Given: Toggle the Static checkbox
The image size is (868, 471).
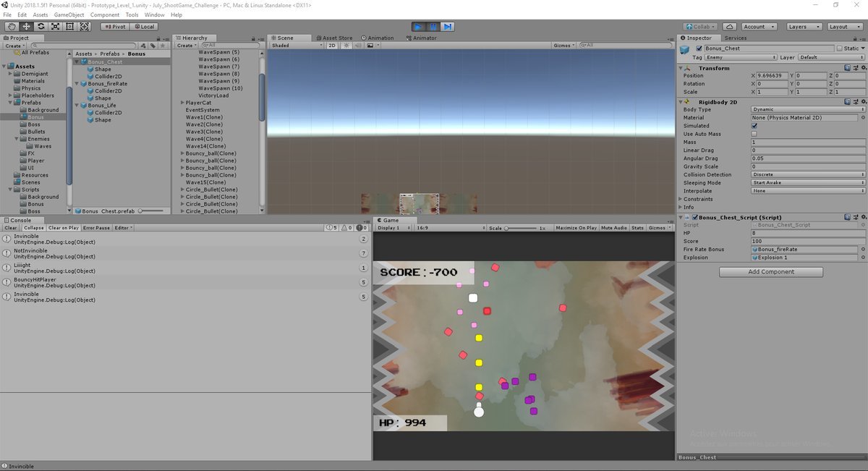Looking at the screenshot, I should pyautogui.click(x=841, y=48).
